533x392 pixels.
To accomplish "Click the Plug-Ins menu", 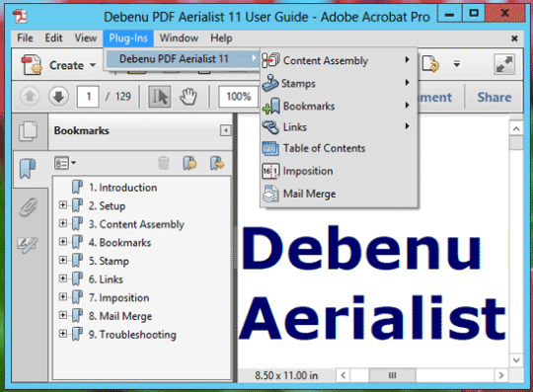I will (128, 39).
